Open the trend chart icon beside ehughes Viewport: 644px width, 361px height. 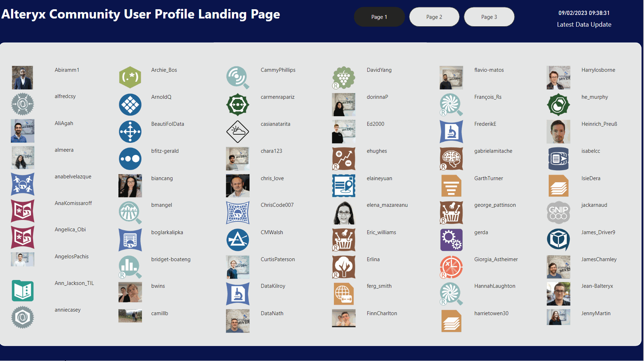(x=344, y=158)
